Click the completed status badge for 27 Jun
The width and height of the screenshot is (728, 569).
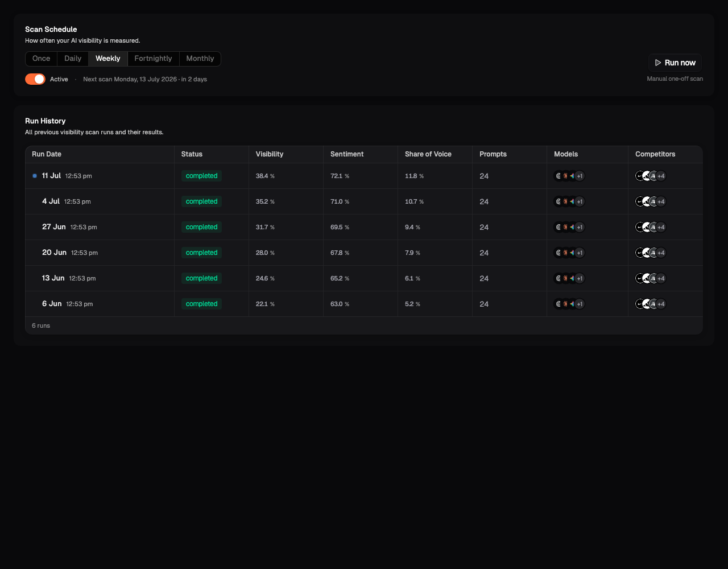202,227
